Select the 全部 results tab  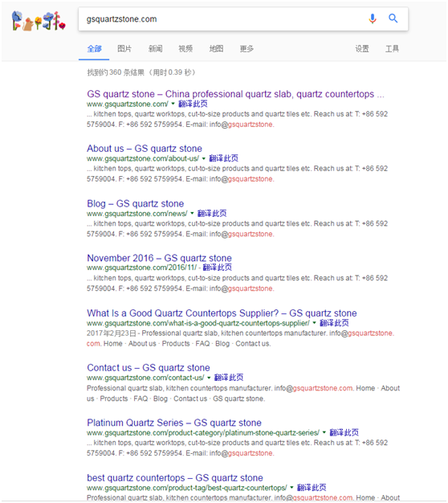click(x=94, y=49)
